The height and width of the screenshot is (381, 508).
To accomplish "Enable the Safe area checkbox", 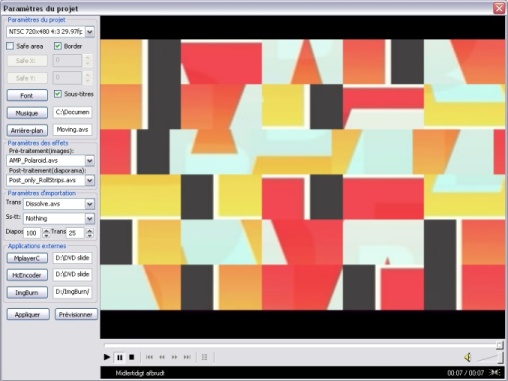I will click(x=10, y=46).
